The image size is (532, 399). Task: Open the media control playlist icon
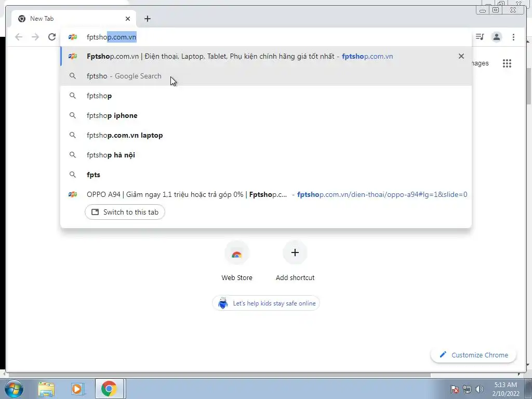click(x=480, y=37)
